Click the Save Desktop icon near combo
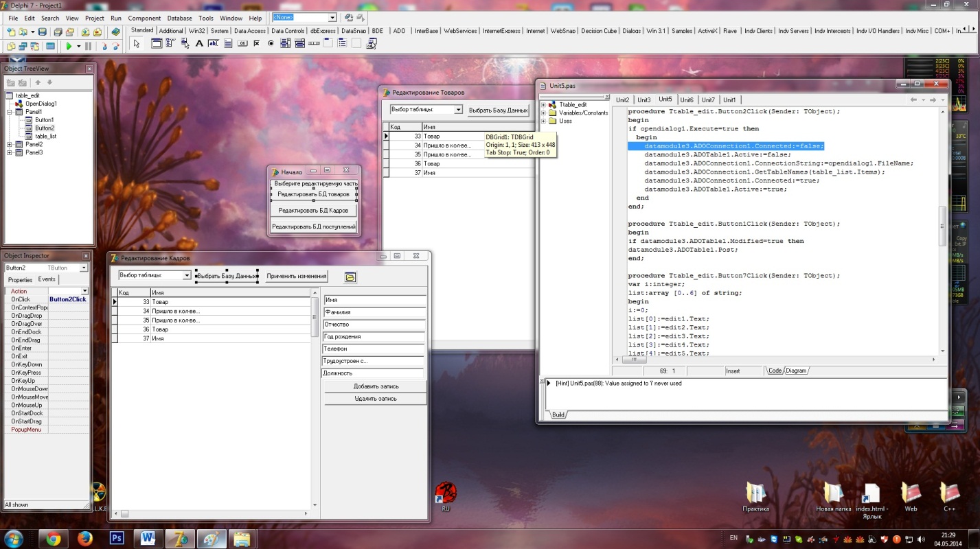Screen dimensions: 980x549 coord(348,18)
